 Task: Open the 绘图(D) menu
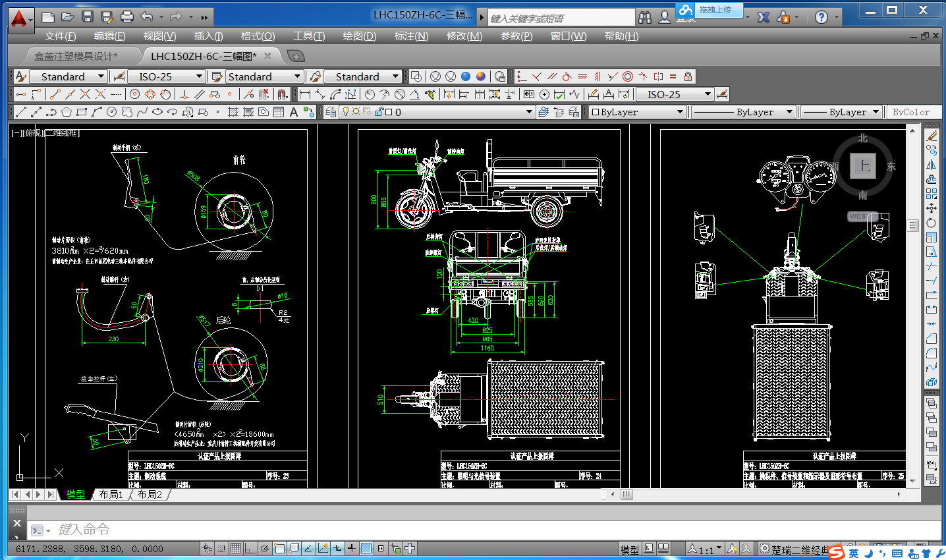point(358,36)
